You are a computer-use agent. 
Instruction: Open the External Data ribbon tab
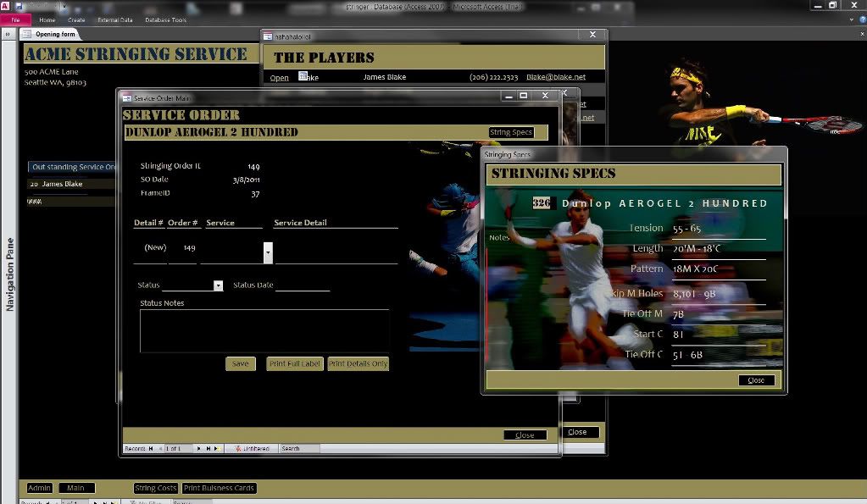point(115,19)
